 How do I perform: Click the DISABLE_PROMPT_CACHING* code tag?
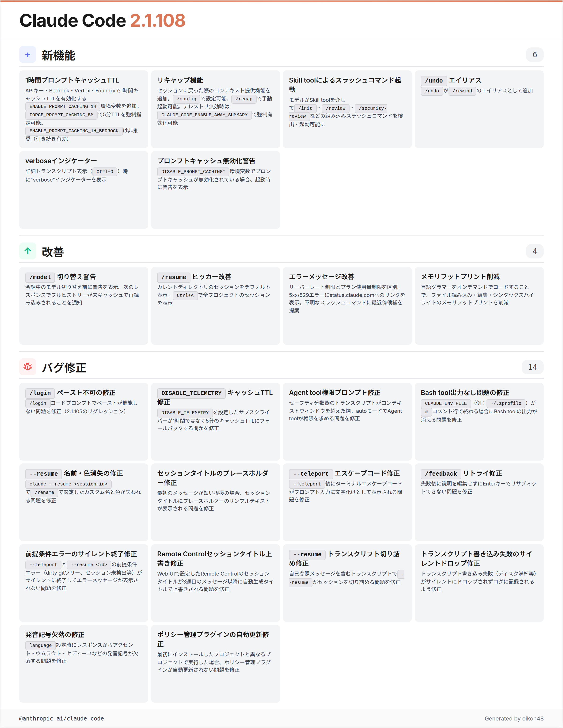pos(193,172)
